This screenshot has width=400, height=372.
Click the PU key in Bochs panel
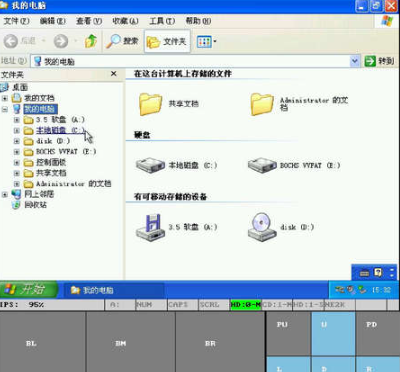pyautogui.click(x=288, y=334)
